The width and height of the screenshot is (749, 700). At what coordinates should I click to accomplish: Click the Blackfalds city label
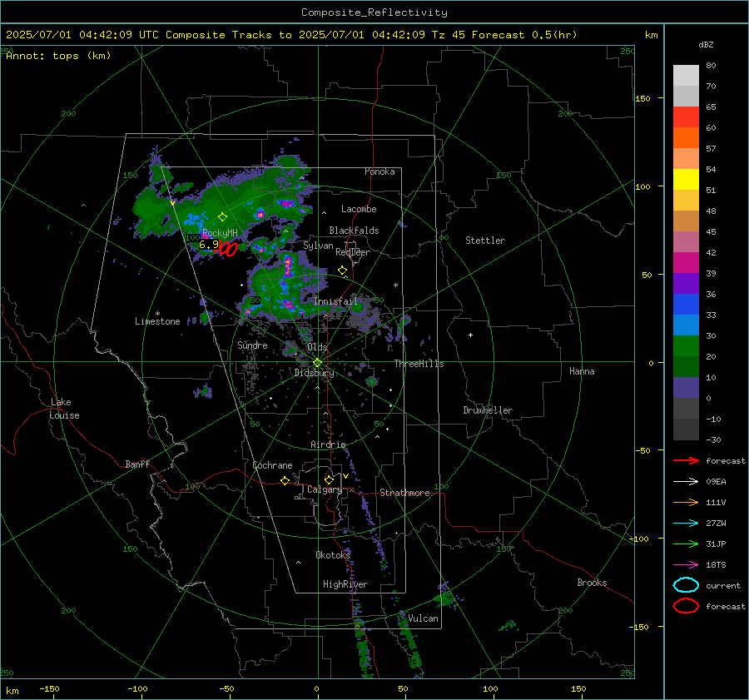click(354, 231)
